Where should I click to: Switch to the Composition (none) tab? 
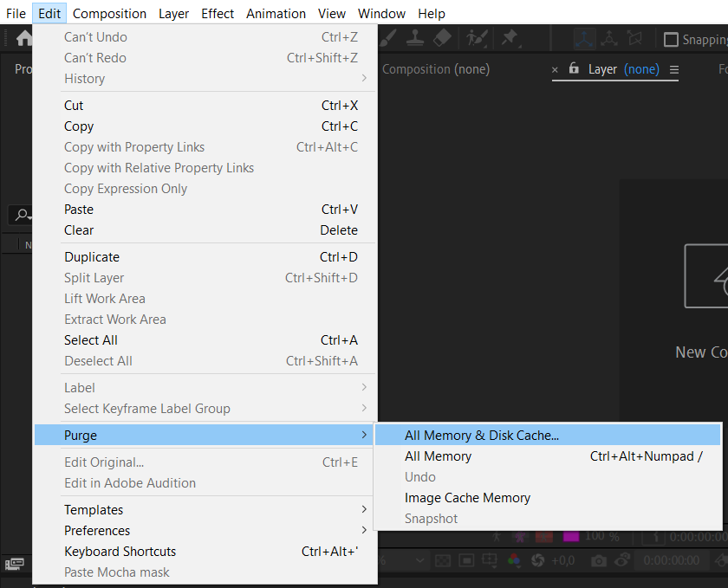click(x=435, y=69)
